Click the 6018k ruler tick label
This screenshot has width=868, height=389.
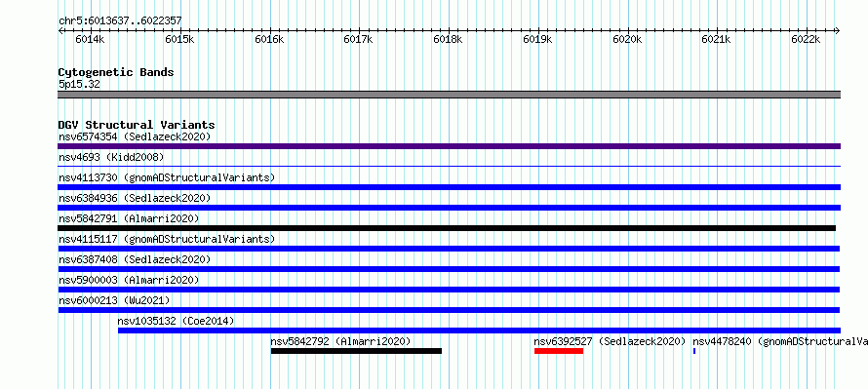pos(448,40)
